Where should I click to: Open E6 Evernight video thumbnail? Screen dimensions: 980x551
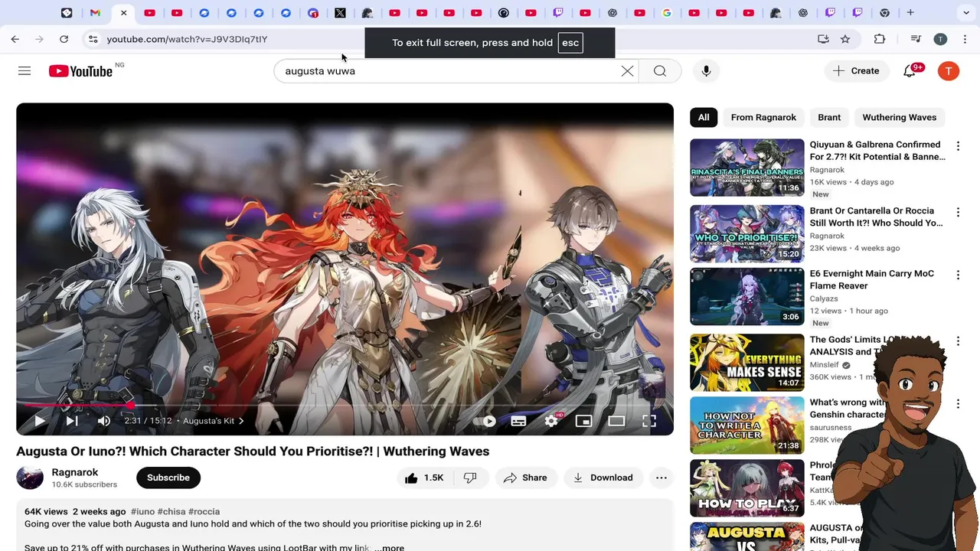[x=747, y=296]
